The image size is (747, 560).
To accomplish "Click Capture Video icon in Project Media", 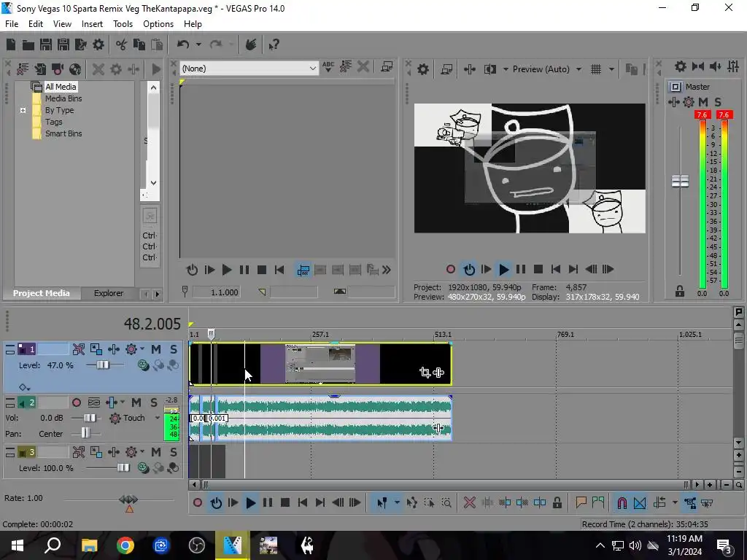I will [58, 69].
